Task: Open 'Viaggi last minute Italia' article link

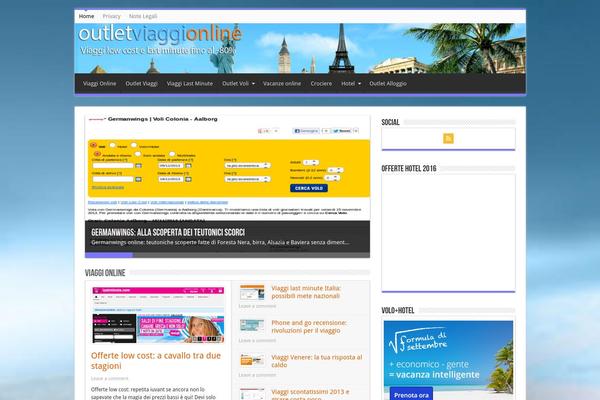Action: [306, 292]
